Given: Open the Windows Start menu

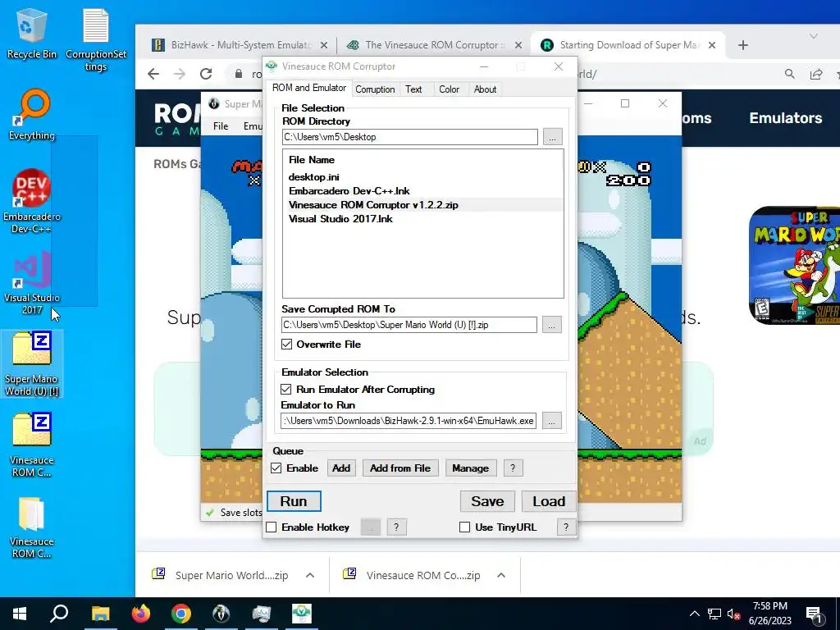Looking at the screenshot, I should 20,614.
